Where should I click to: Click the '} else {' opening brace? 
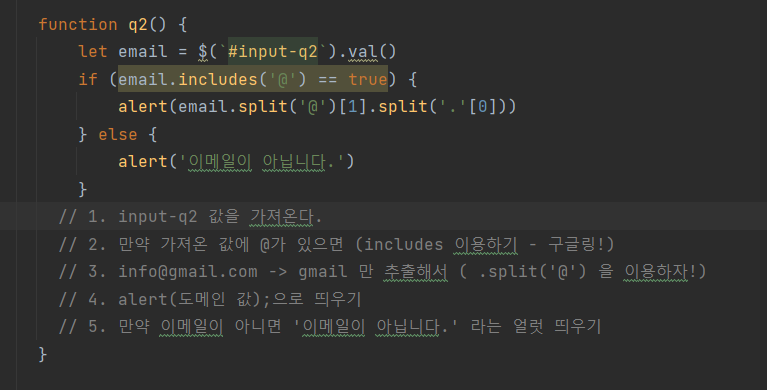click(x=153, y=134)
